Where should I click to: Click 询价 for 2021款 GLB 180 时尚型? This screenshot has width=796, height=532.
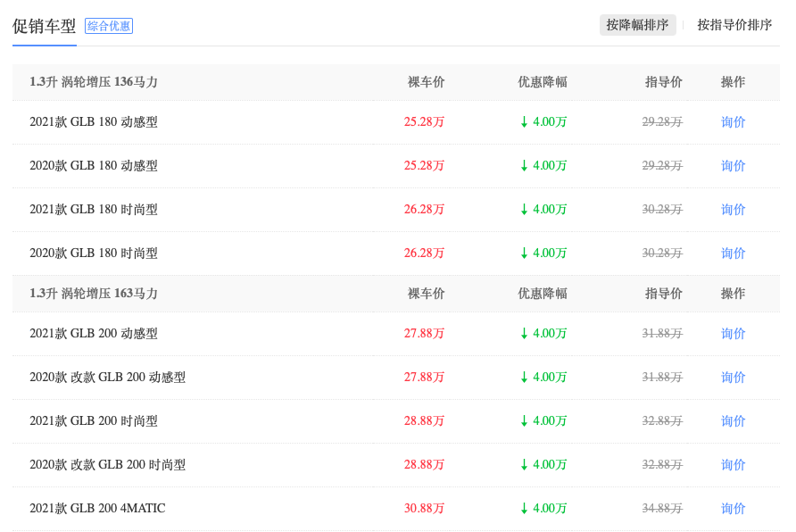tap(733, 210)
